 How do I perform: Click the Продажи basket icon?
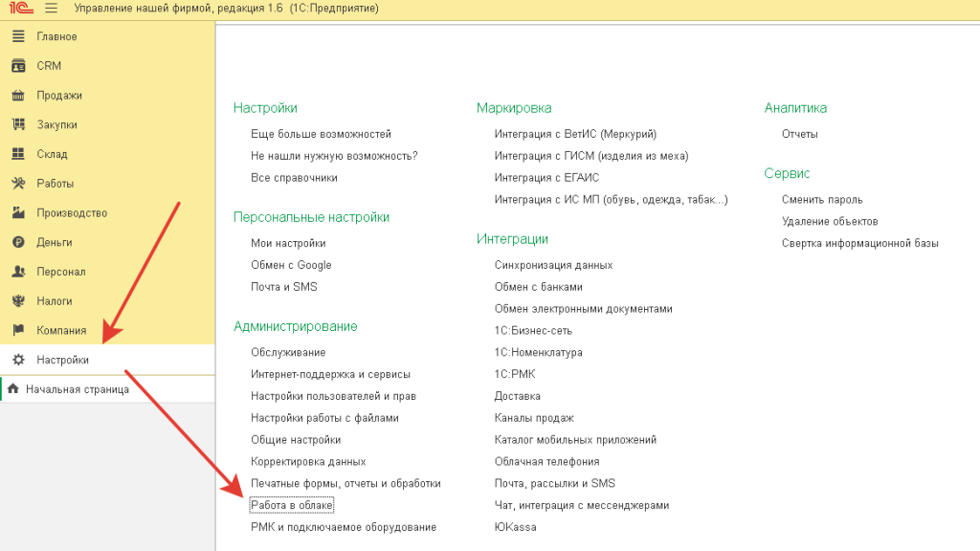[x=18, y=95]
